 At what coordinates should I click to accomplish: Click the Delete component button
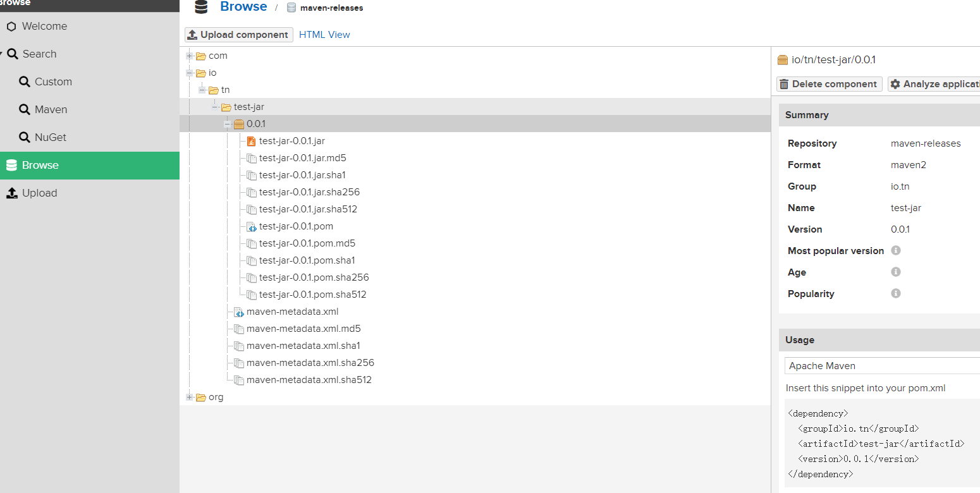coord(829,84)
